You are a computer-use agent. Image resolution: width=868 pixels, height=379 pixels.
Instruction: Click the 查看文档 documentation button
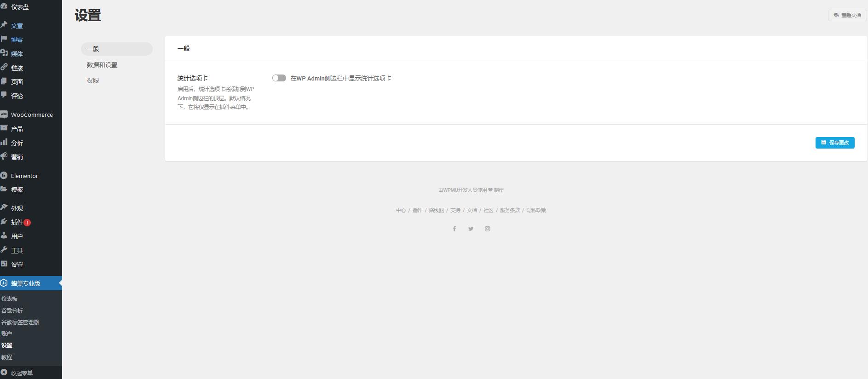[847, 15]
